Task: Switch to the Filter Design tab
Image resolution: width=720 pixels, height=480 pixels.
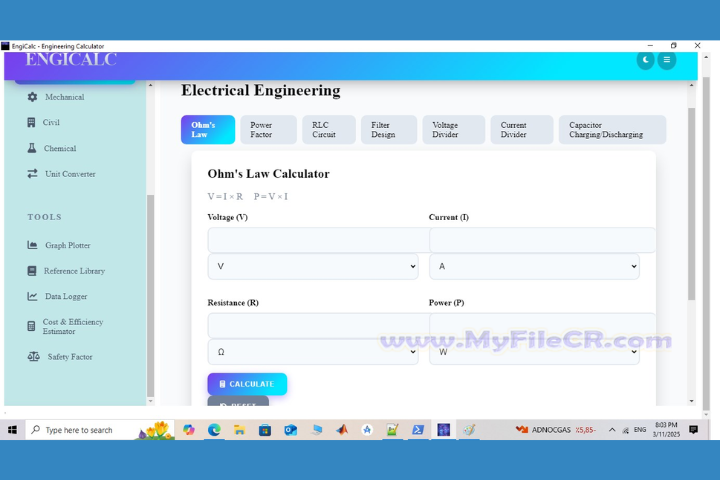Action: (389, 130)
